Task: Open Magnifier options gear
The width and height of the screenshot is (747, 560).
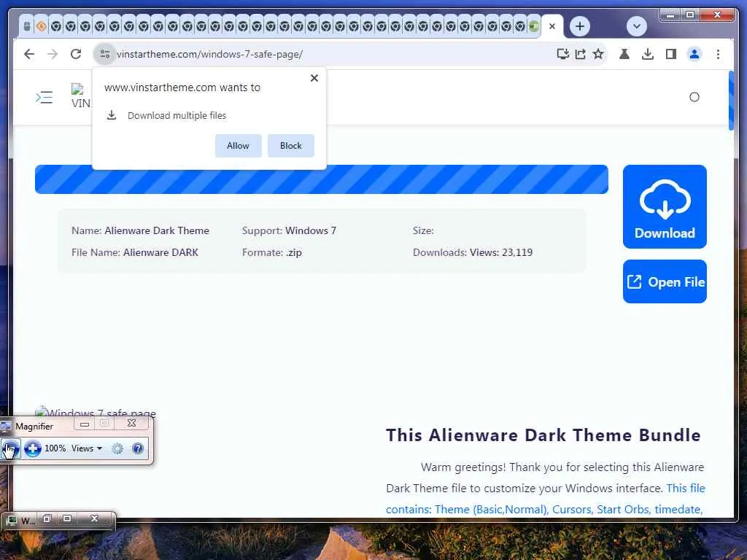Action: point(117,448)
